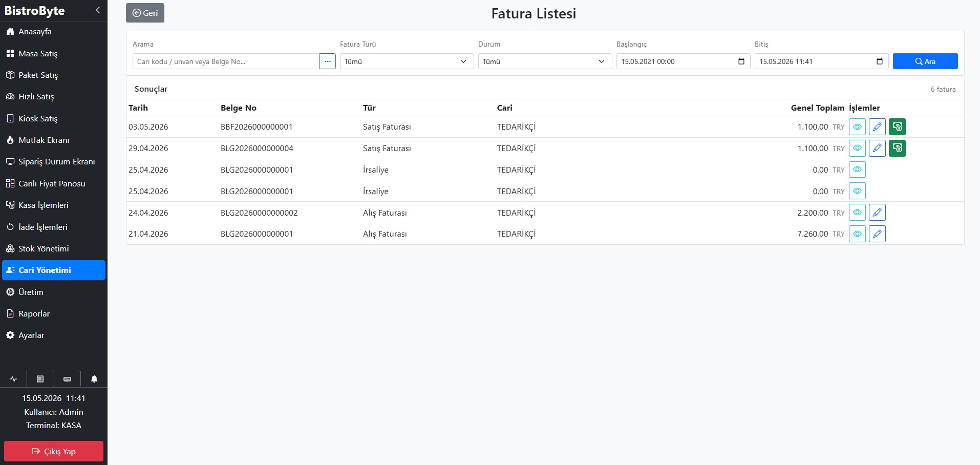
Task: Open Hızlı Satış from sidebar
Action: pyautogui.click(x=54, y=96)
